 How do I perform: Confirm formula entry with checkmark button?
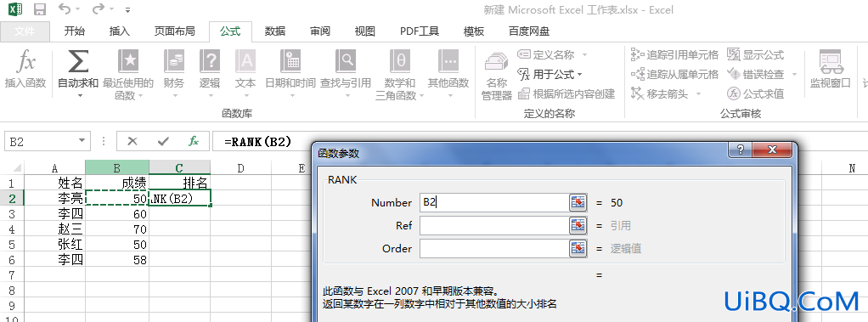point(163,141)
